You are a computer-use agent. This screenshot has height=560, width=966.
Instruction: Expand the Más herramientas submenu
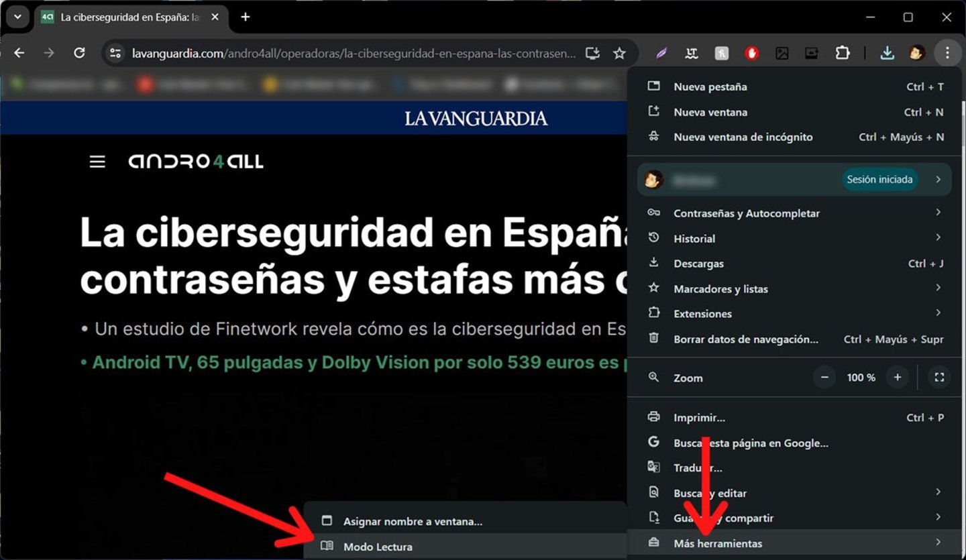pyautogui.click(x=794, y=543)
